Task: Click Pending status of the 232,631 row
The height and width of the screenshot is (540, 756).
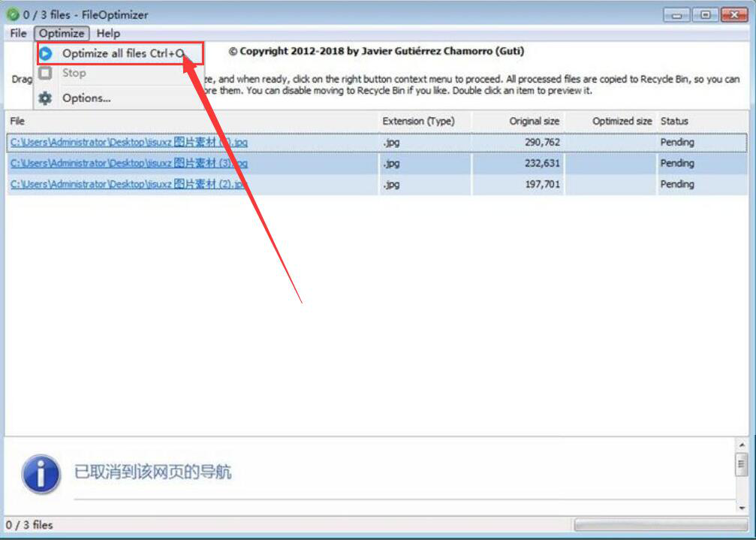Action: [x=677, y=163]
